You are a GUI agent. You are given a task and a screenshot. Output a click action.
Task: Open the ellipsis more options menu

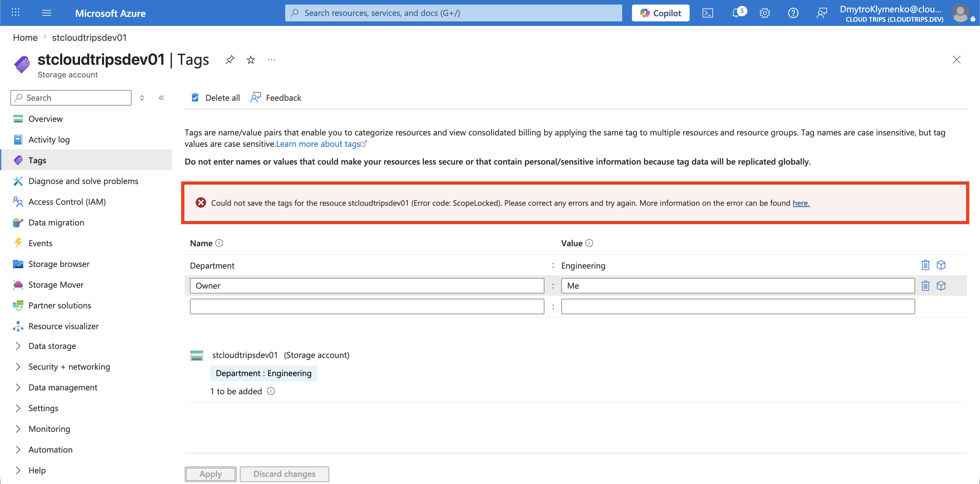pyautogui.click(x=271, y=60)
